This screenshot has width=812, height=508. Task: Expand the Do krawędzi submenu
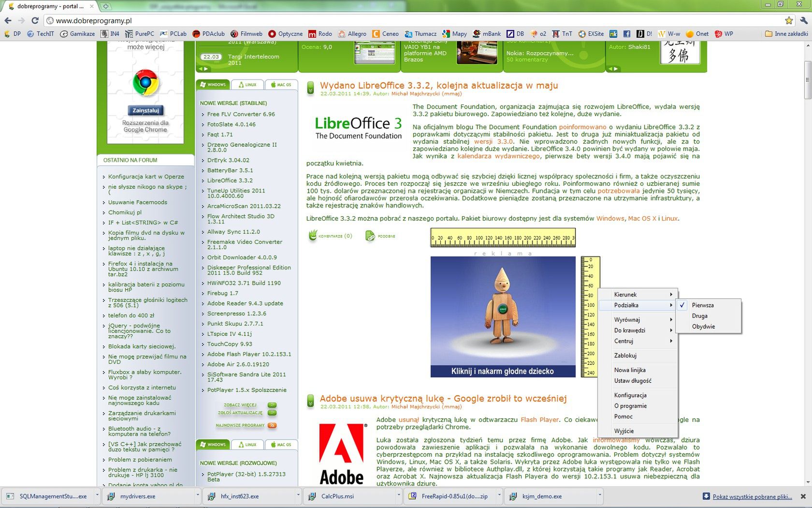pos(638,330)
